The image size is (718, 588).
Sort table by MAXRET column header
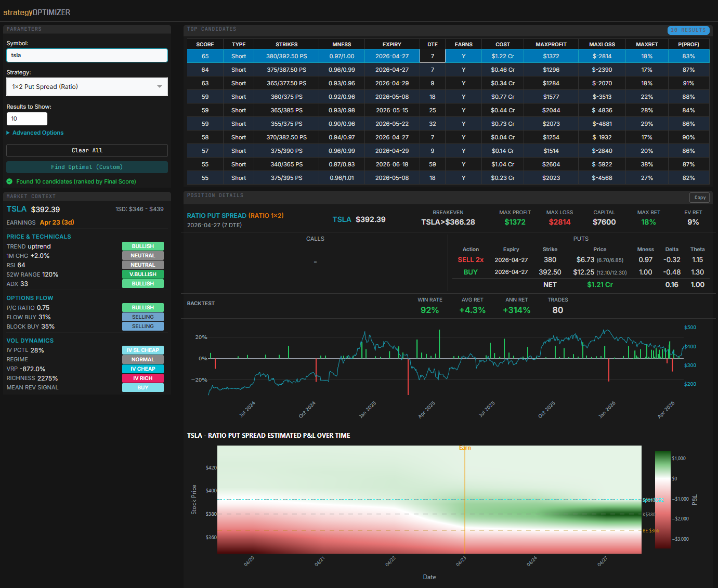[647, 44]
